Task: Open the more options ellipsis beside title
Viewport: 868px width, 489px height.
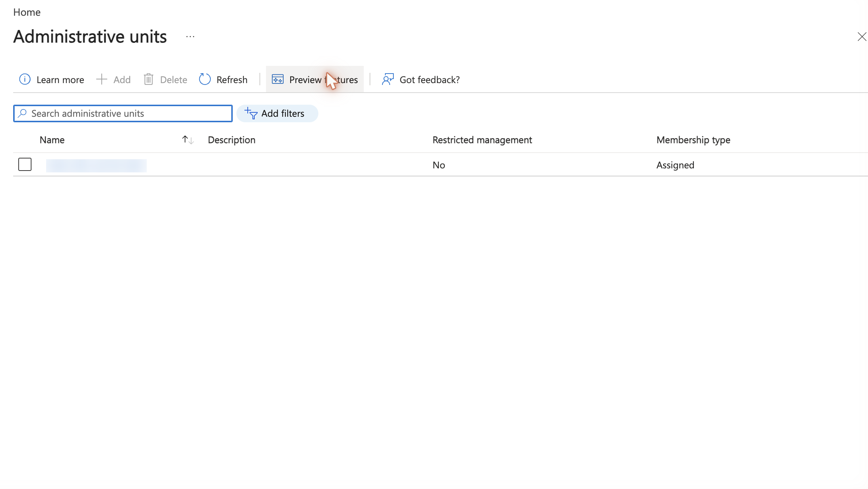Action: 190,37
